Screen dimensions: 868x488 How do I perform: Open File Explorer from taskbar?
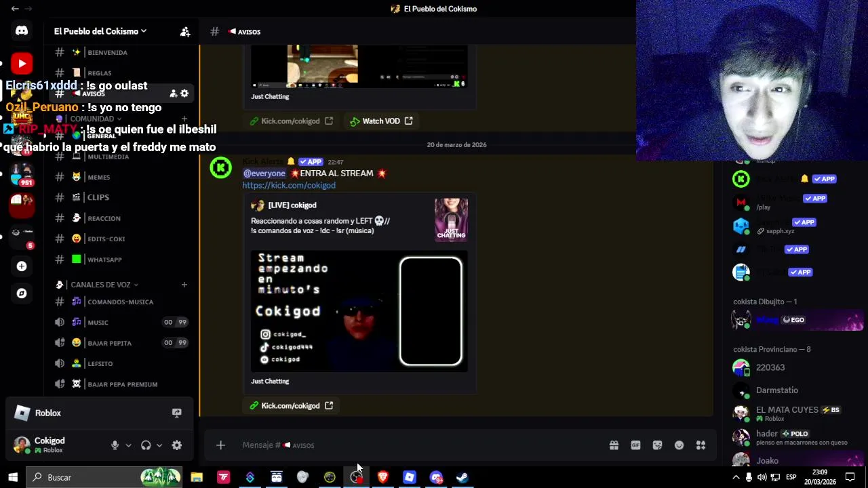[x=197, y=477]
